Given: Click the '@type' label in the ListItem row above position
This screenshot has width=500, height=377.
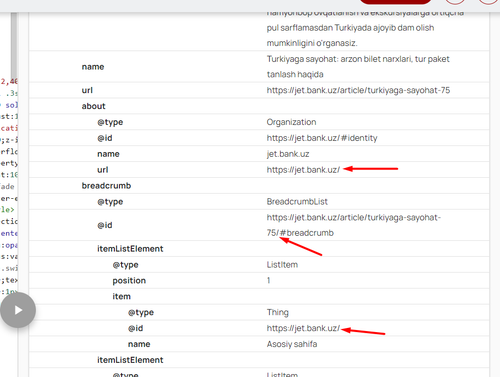Looking at the screenshot, I should 125,265.
